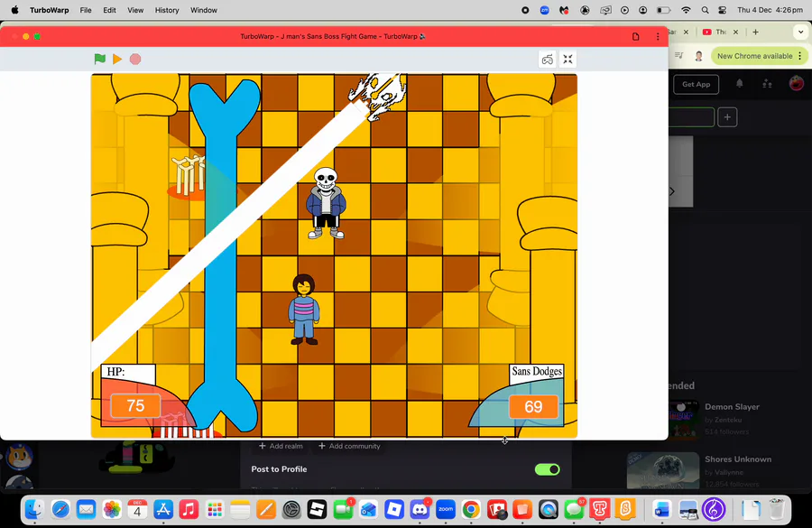The image size is (812, 528).
Task: Click New Chrome available update button
Action: pos(754,56)
